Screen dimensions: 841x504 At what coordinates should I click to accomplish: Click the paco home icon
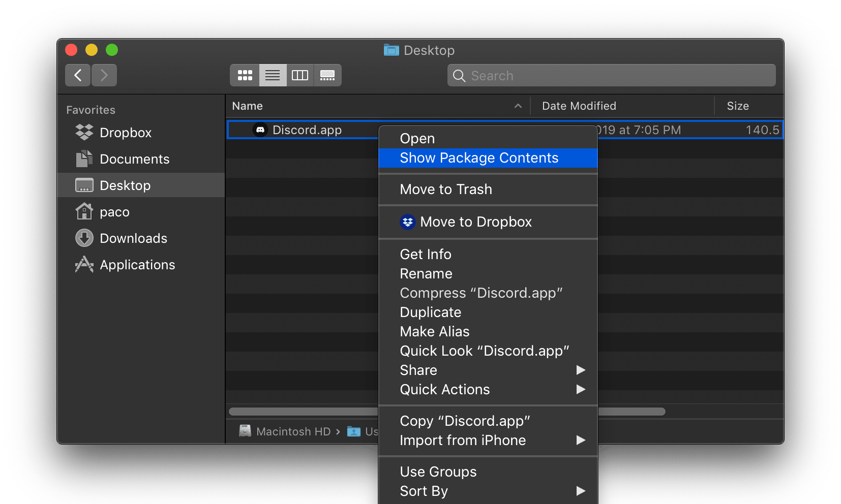pyautogui.click(x=84, y=211)
